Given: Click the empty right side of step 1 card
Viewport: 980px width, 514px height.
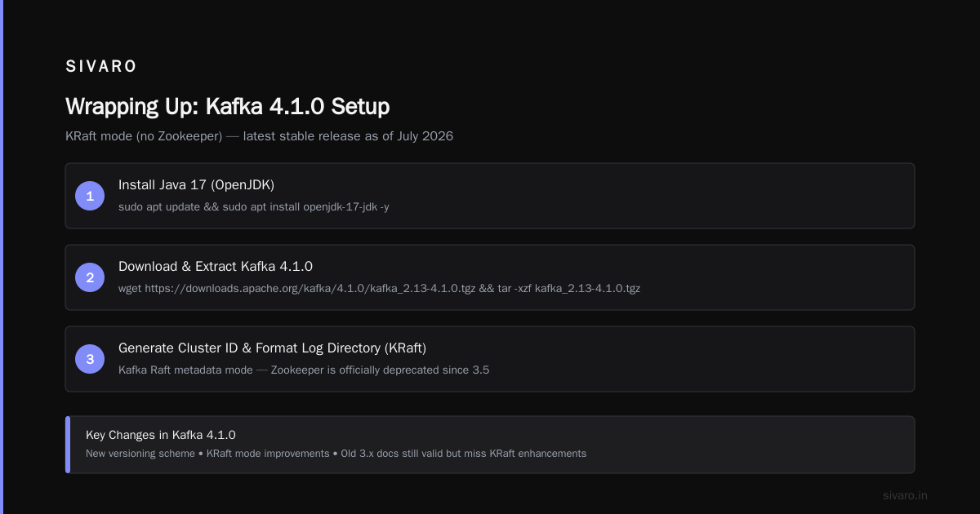Looking at the screenshot, I should [x=735, y=196].
